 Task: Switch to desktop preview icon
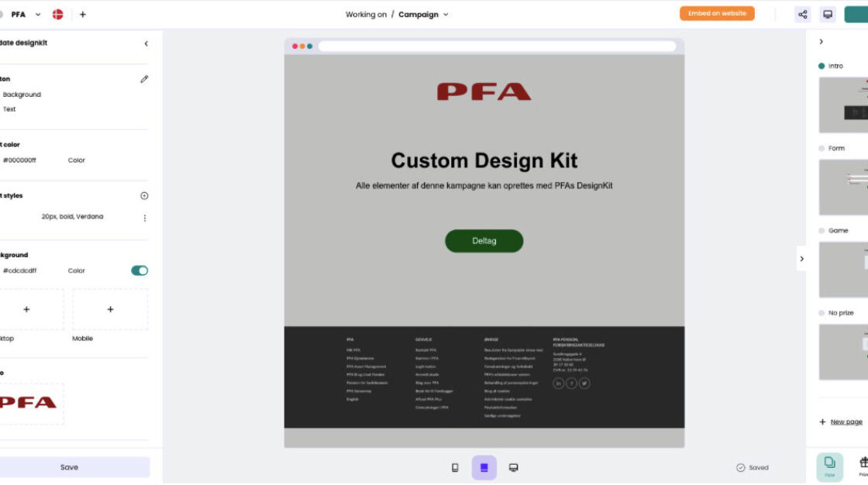pos(513,468)
